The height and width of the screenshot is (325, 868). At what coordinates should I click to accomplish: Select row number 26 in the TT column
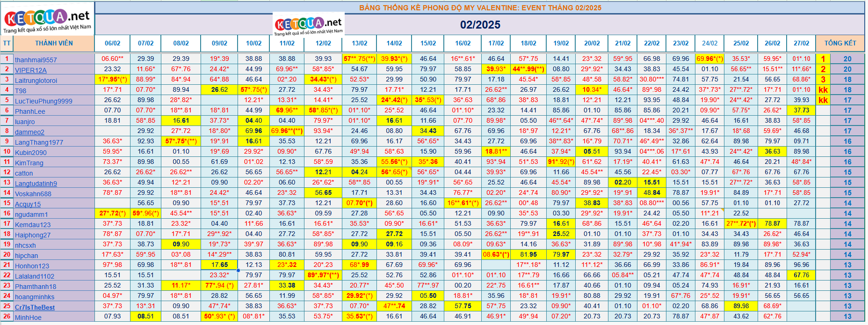pyautogui.click(x=7, y=316)
